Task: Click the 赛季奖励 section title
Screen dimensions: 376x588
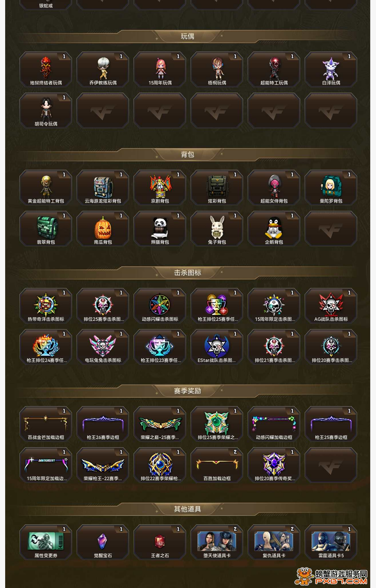Action: tap(188, 391)
